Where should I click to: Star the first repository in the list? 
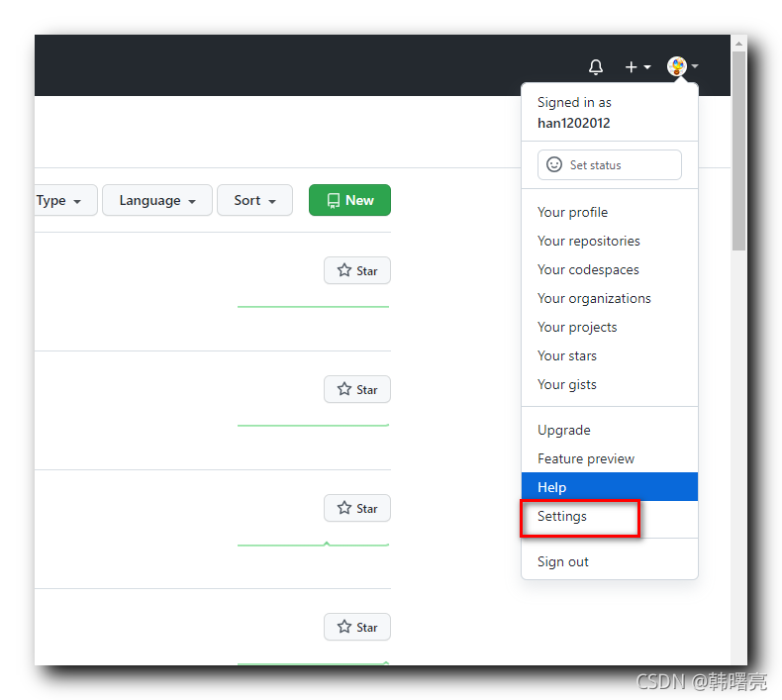pos(357,270)
